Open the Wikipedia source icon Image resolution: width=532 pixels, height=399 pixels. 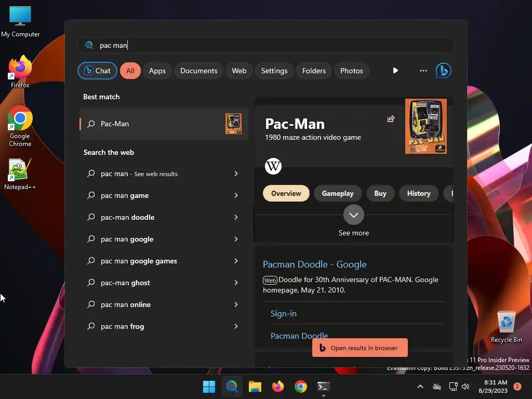point(273,166)
